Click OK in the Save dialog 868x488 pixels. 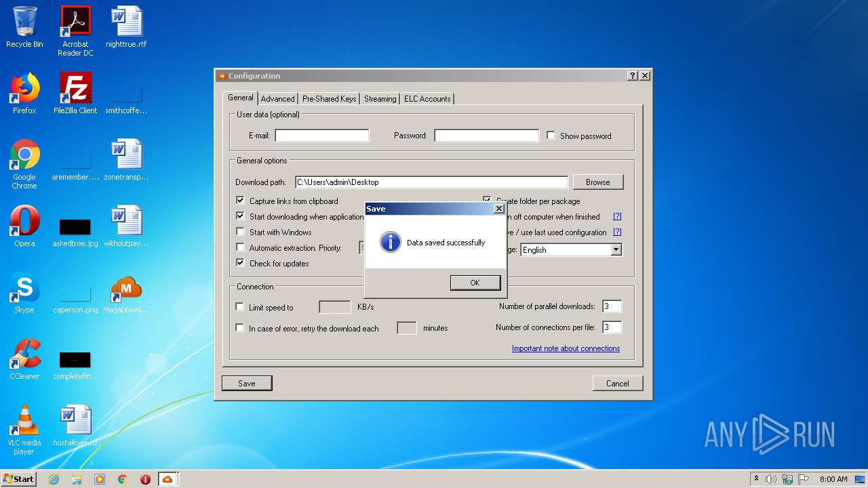click(x=475, y=283)
